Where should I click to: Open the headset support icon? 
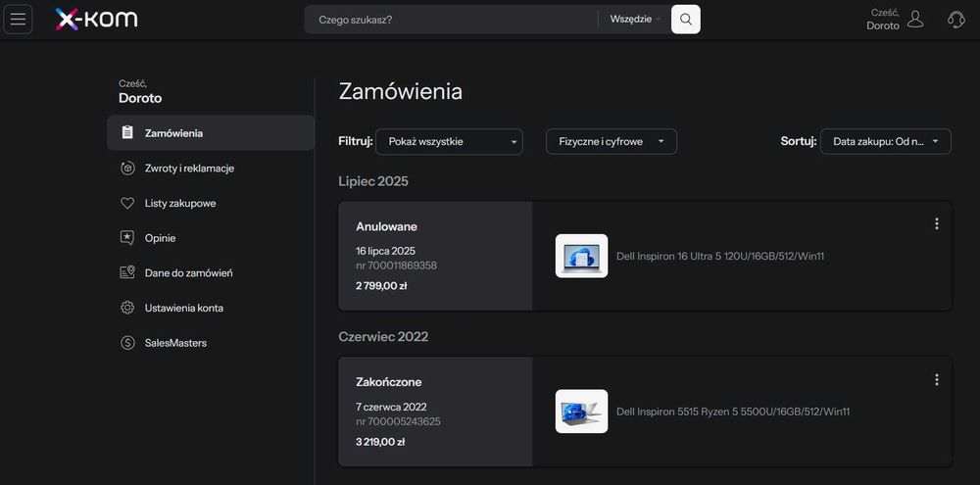(956, 20)
